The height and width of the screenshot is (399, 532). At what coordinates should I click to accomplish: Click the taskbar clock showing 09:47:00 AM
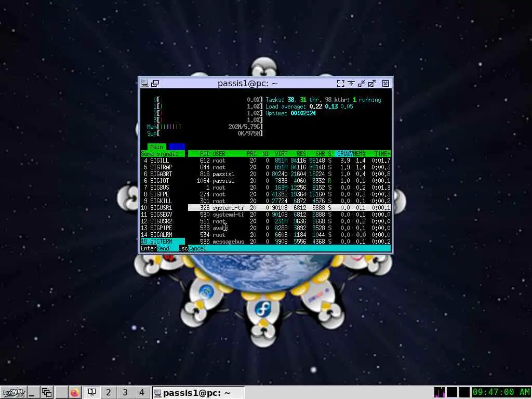501,392
